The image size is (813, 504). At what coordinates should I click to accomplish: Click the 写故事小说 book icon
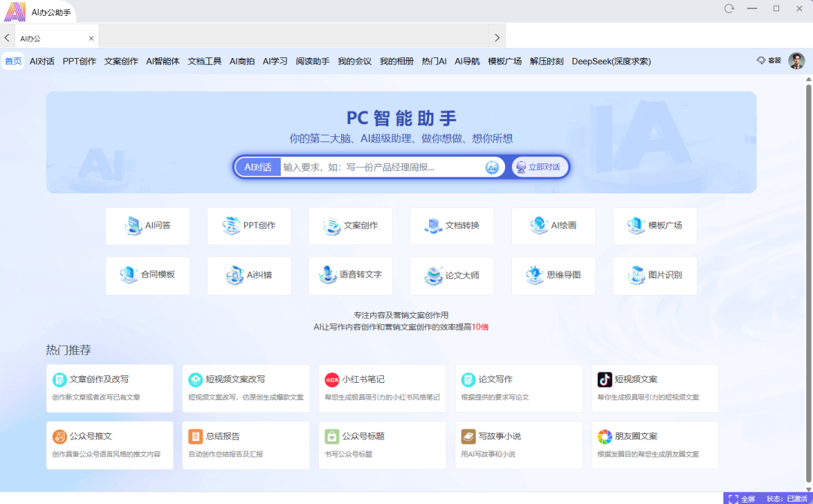tap(468, 436)
